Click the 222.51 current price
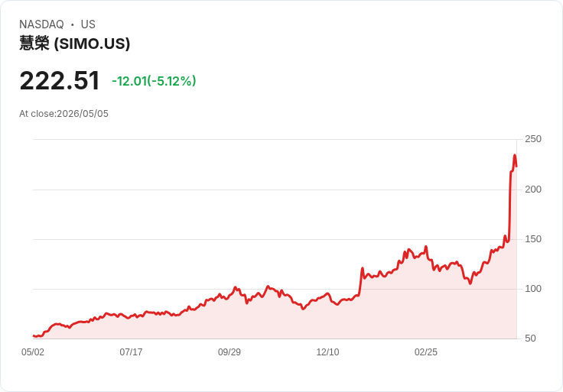The height and width of the screenshot is (392, 563). [60, 81]
